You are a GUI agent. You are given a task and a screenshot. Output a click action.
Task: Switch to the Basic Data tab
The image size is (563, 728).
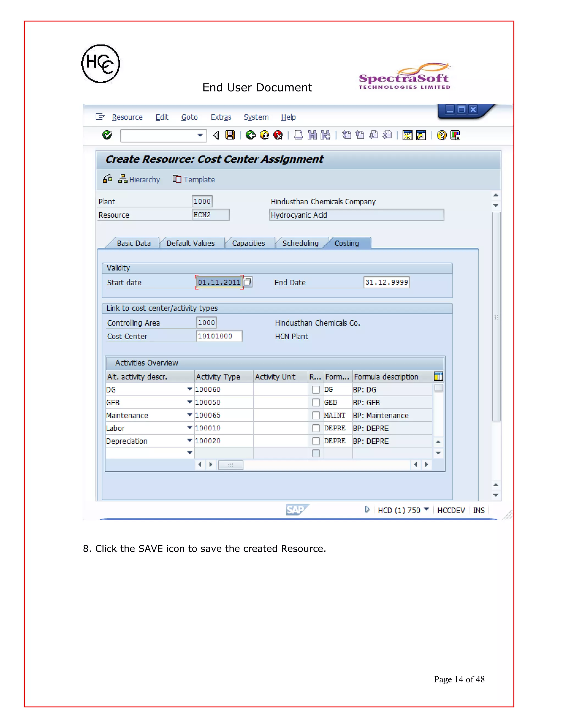coord(133,243)
